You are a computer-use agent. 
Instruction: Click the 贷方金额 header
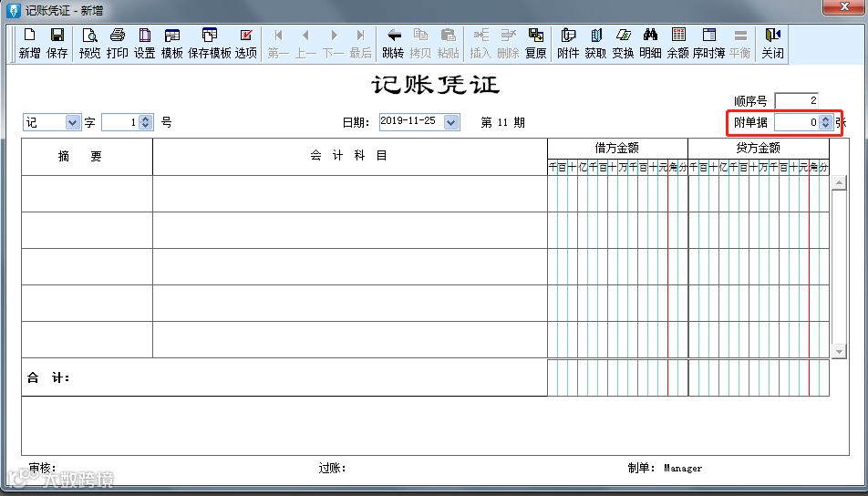759,149
